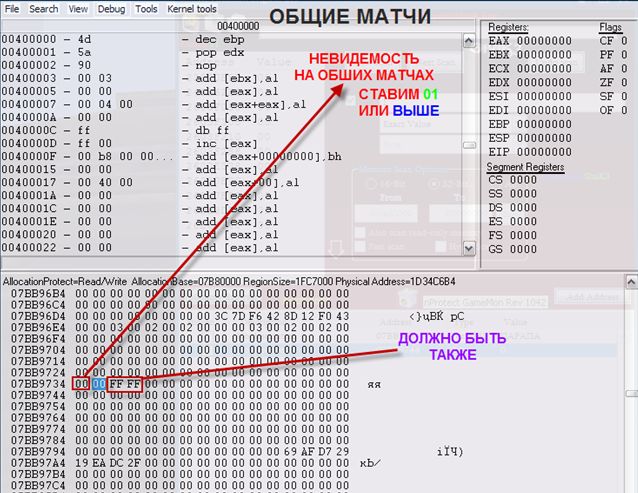
Task: Click the CS segment register
Action: [x=512, y=180]
